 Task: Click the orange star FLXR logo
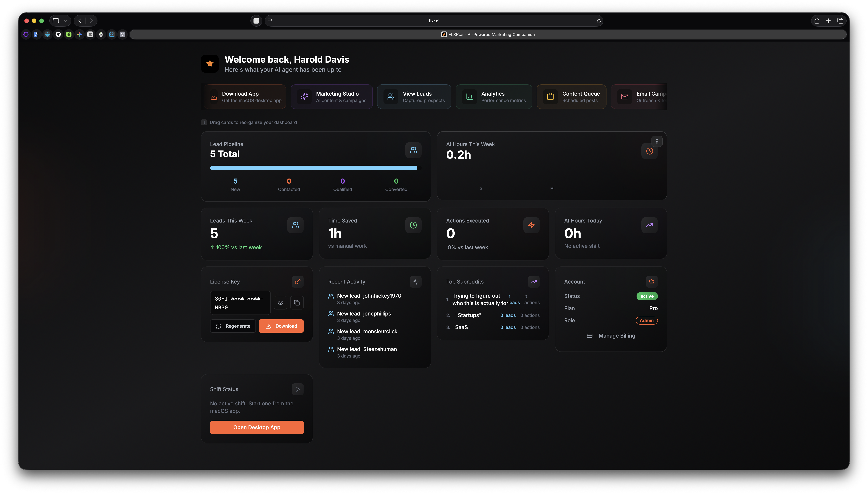[x=210, y=63]
